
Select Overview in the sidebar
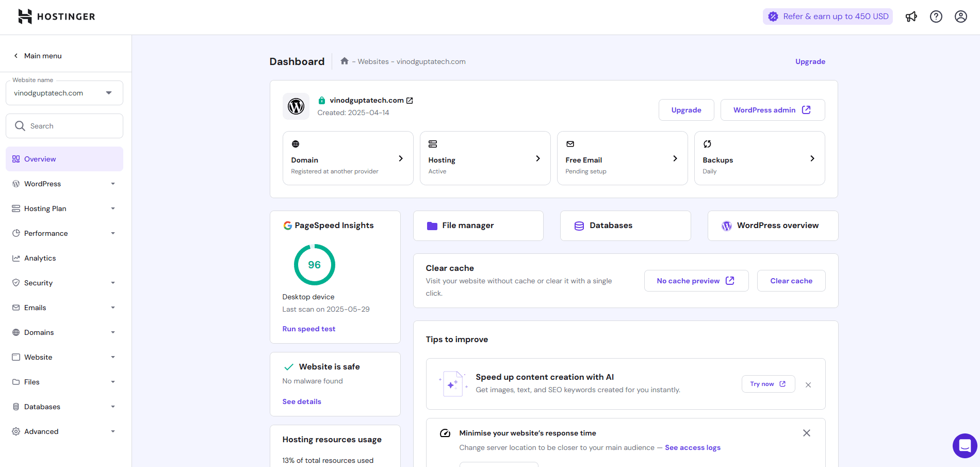64,159
